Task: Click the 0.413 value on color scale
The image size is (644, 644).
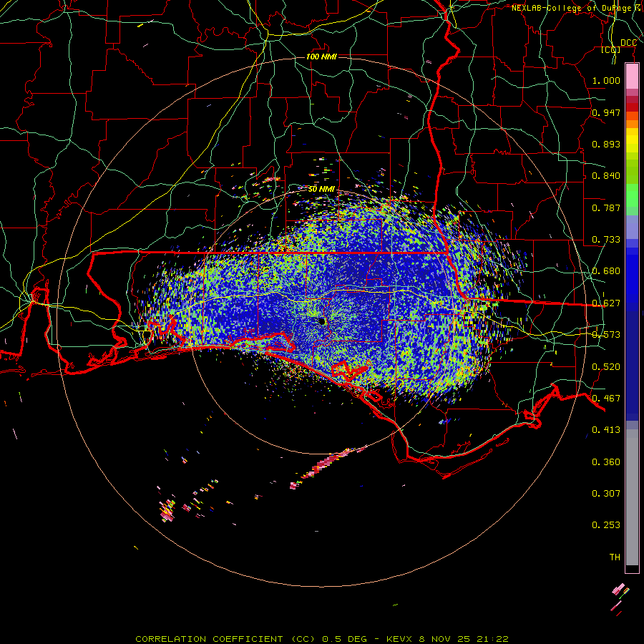Action: pyautogui.click(x=606, y=430)
